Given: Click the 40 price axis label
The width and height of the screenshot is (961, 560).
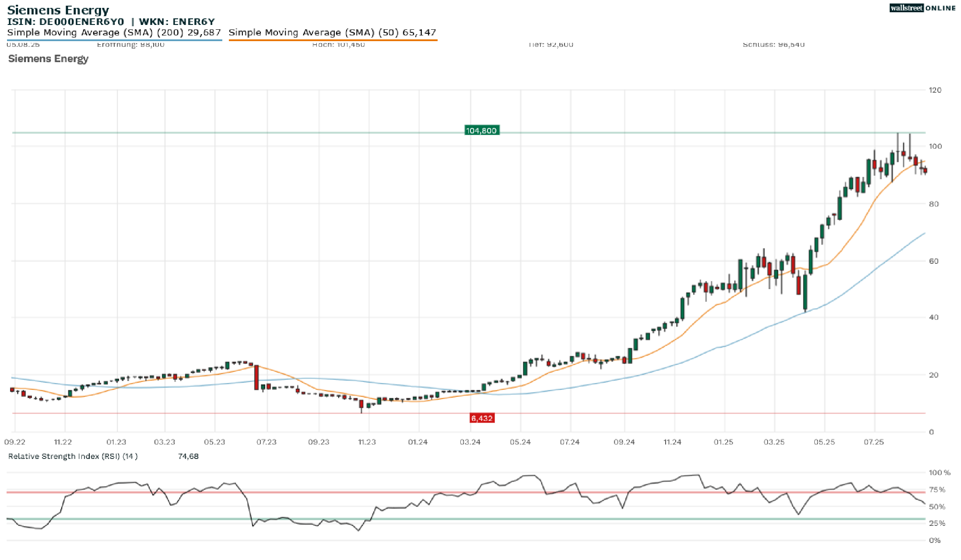Looking at the screenshot, I should click(x=933, y=317).
